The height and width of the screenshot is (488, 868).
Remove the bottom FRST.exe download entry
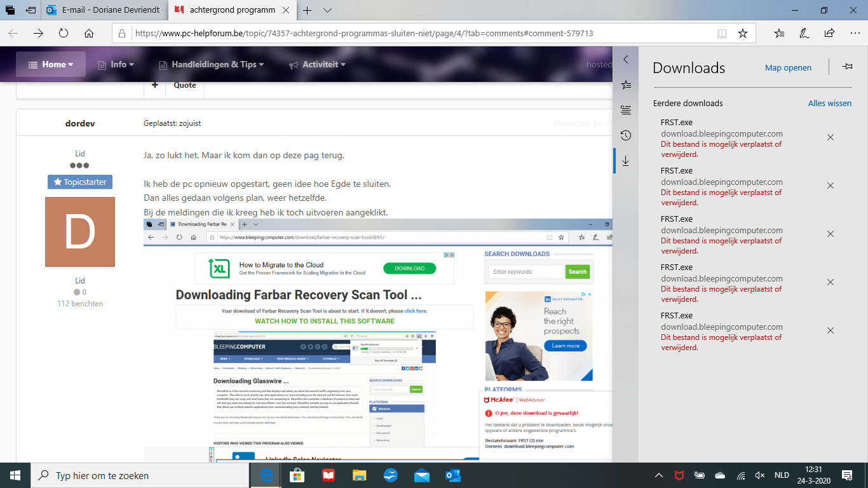click(830, 330)
